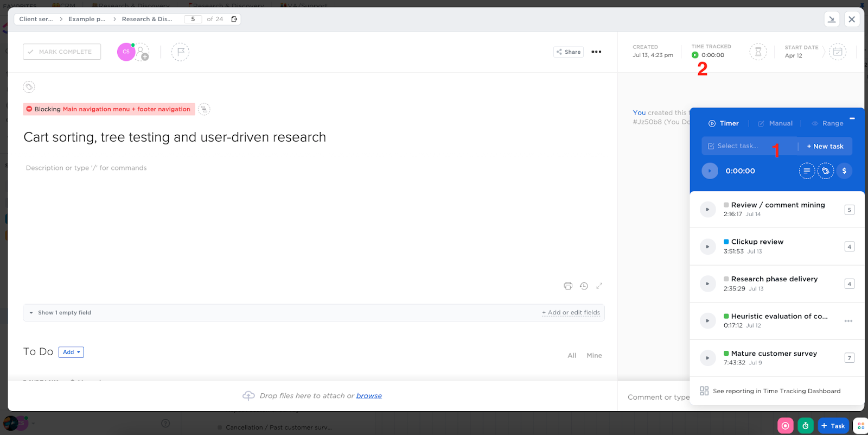Open the To Do Add dropdown
Viewport: 868px width, 435px height.
click(x=71, y=352)
